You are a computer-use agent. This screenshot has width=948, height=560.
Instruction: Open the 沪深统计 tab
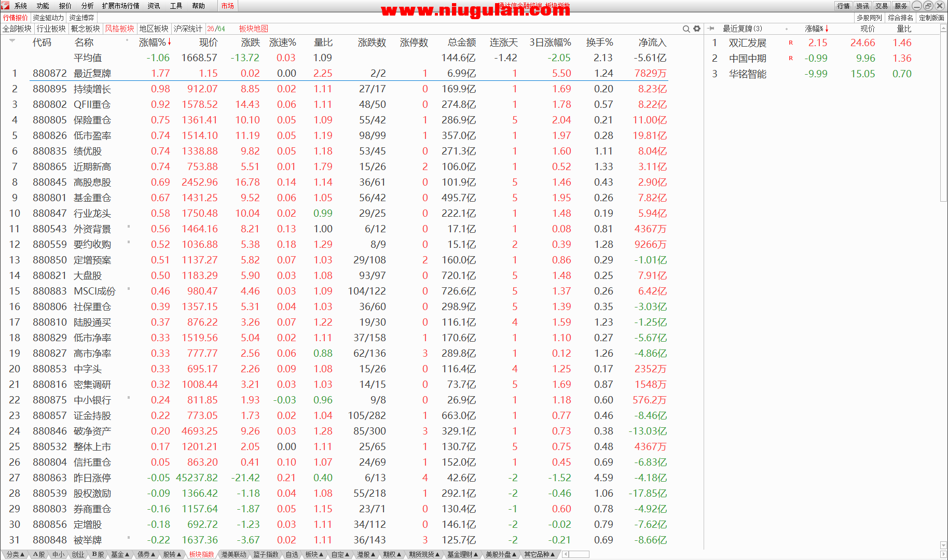point(188,29)
